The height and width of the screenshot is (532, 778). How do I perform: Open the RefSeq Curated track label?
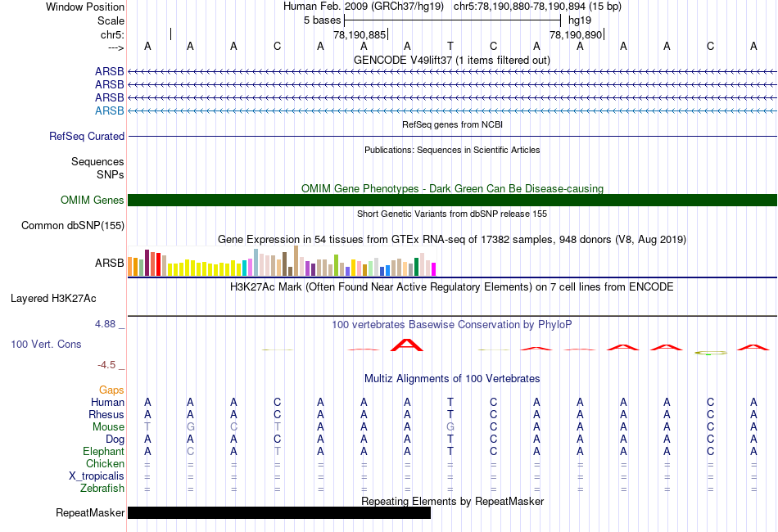click(x=87, y=136)
